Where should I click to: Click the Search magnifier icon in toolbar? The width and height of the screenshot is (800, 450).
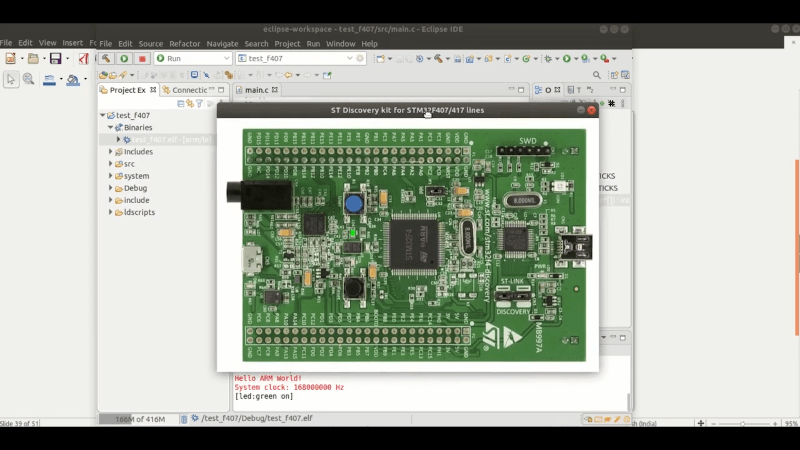point(597,75)
